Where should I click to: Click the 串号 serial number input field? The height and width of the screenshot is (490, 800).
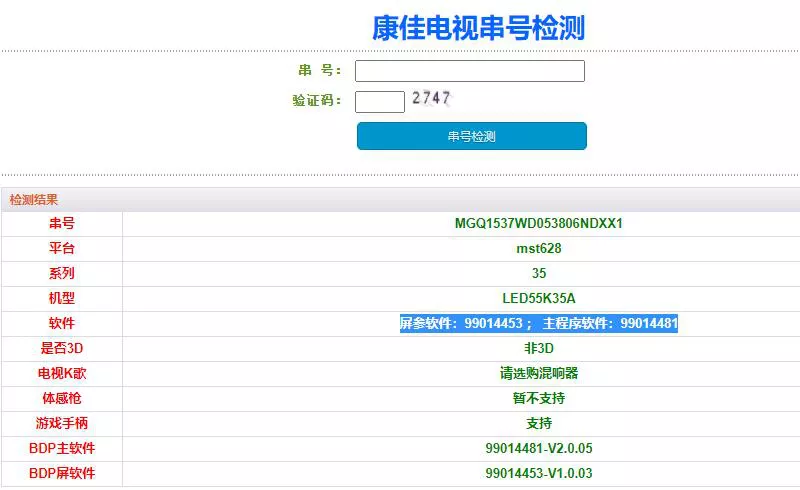click(x=469, y=71)
